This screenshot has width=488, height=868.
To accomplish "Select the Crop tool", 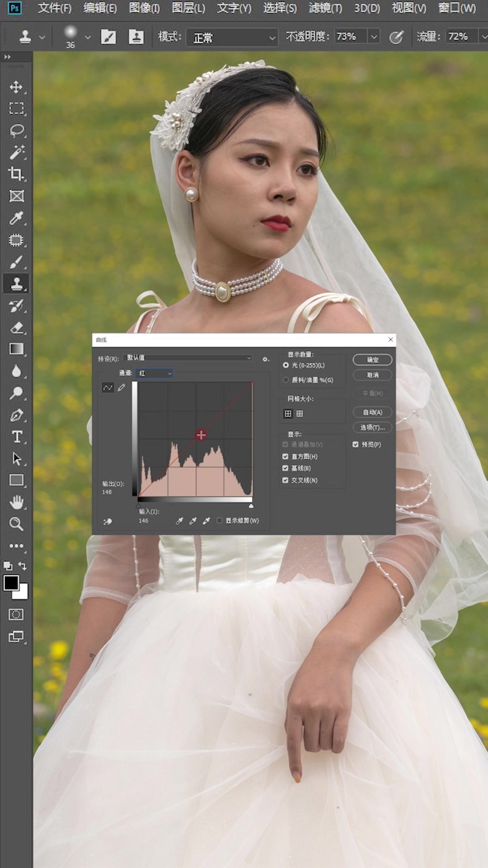I will (x=16, y=174).
